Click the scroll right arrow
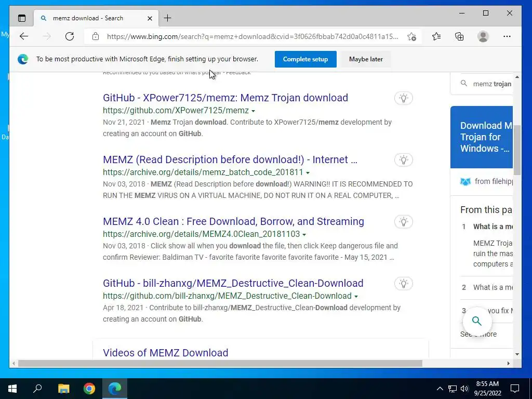Screen dimensions: 532x399 [x=508, y=363]
